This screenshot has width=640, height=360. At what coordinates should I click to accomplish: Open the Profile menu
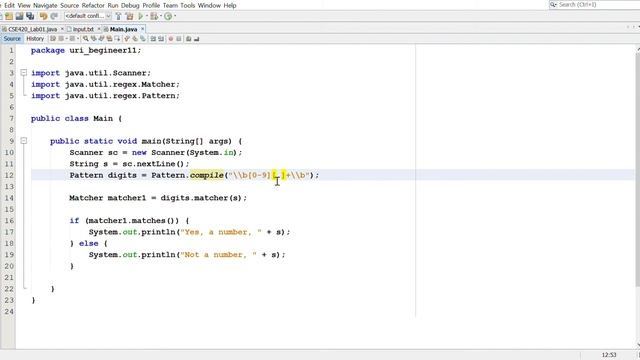pos(151,5)
